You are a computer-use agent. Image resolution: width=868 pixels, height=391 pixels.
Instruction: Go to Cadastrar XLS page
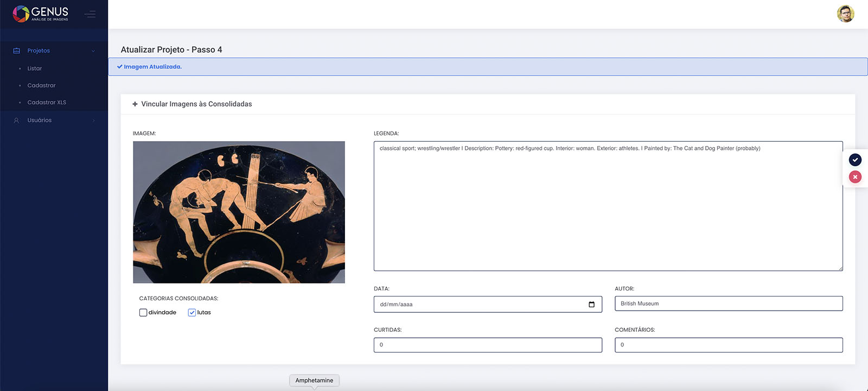click(x=47, y=102)
